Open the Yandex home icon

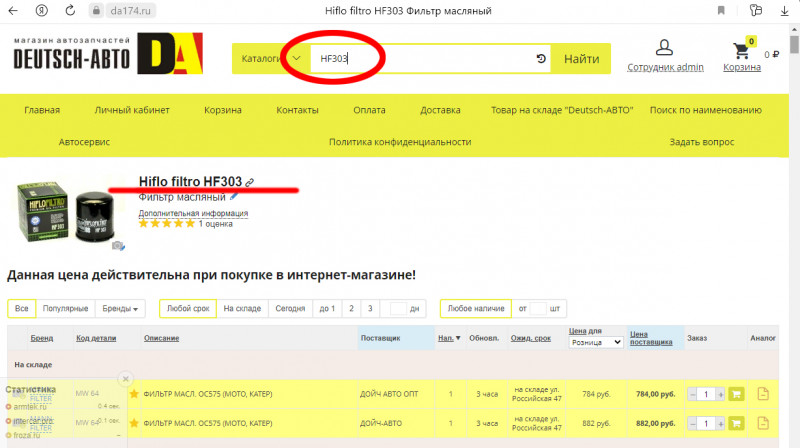coord(42,10)
